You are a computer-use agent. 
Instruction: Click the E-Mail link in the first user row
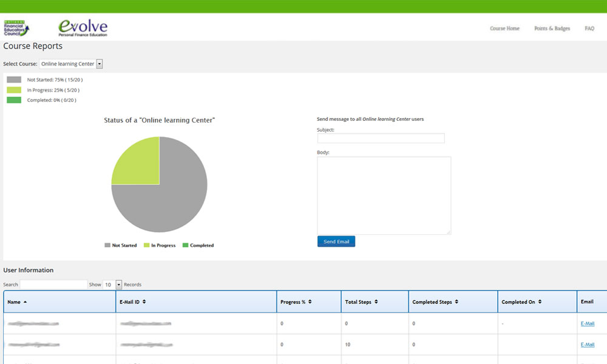click(x=587, y=323)
